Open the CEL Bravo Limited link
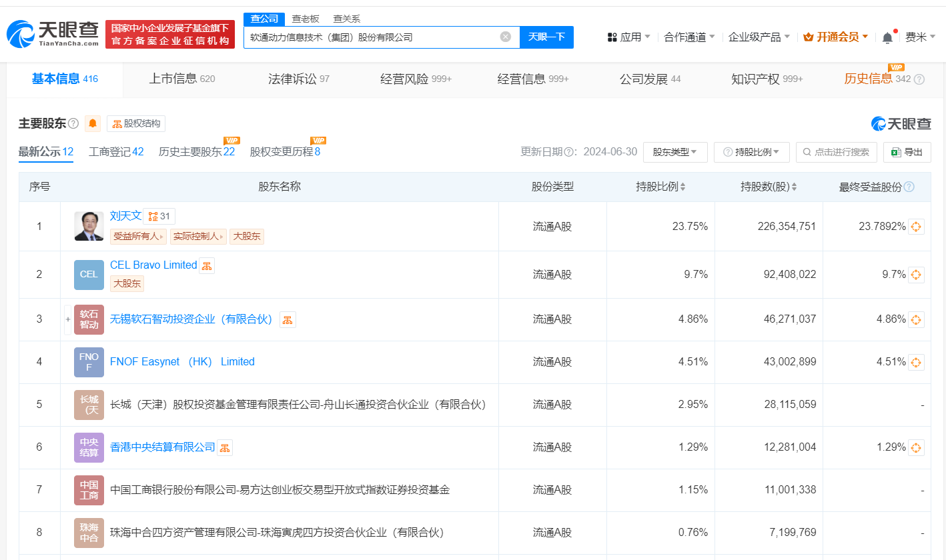The image size is (946, 560). [x=153, y=265]
